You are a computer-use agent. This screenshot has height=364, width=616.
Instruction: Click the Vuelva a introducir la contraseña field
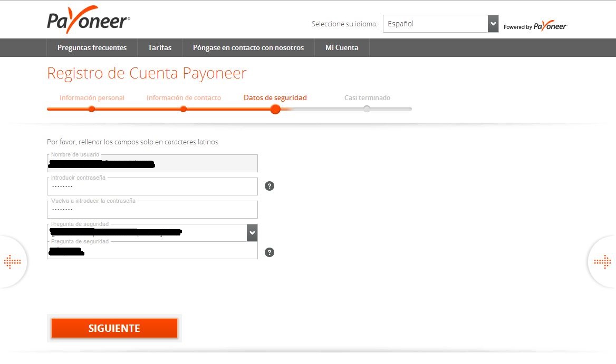click(x=152, y=210)
